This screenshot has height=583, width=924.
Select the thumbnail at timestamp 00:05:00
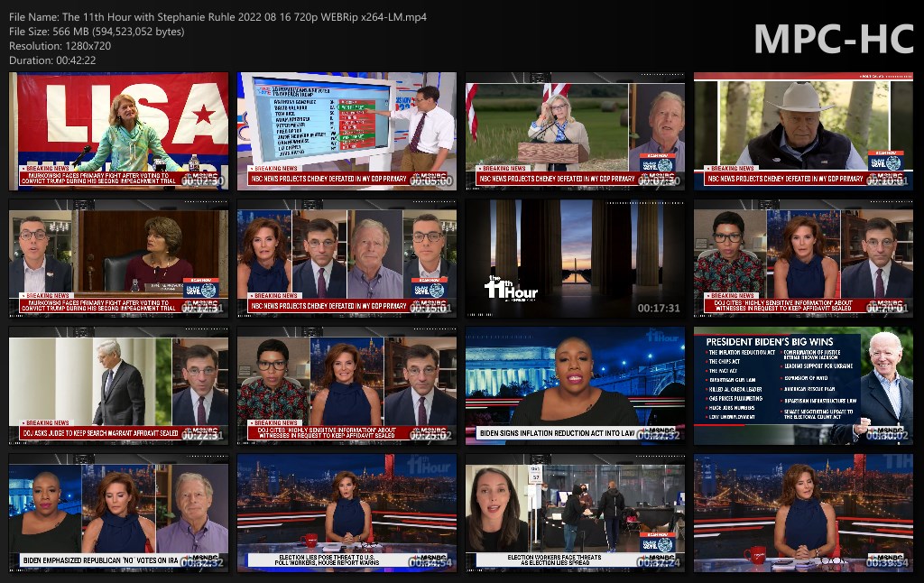(346, 131)
